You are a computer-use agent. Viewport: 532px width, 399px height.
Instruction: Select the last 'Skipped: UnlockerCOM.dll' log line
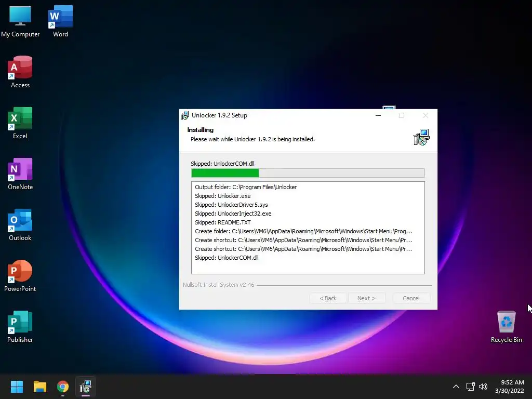227,258
